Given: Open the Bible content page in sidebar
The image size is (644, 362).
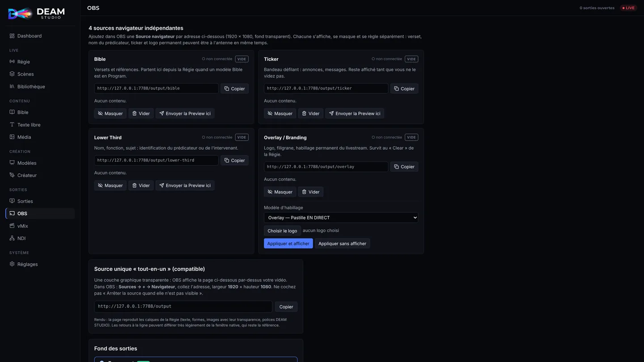Looking at the screenshot, I should (40, 112).
